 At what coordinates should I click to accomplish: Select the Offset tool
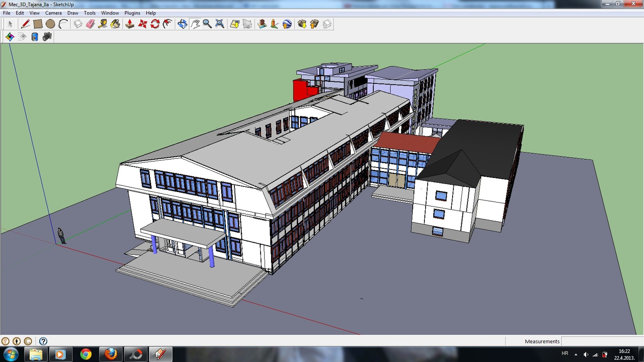click(x=168, y=24)
